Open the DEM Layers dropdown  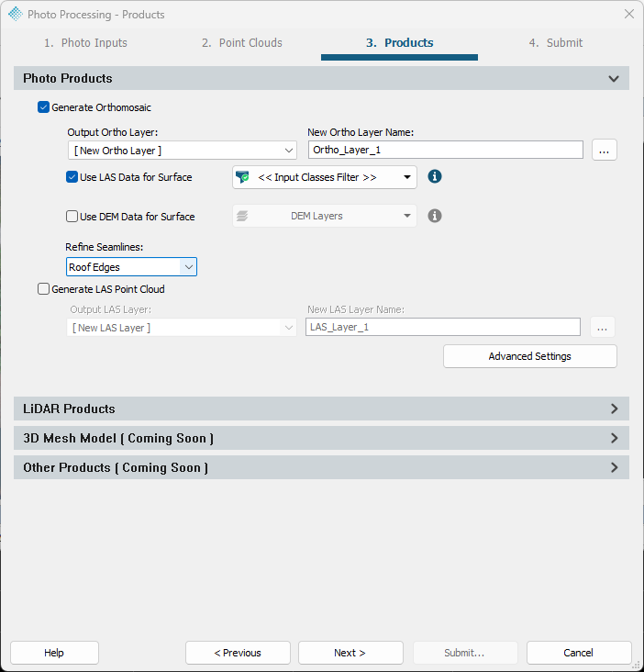(x=325, y=216)
